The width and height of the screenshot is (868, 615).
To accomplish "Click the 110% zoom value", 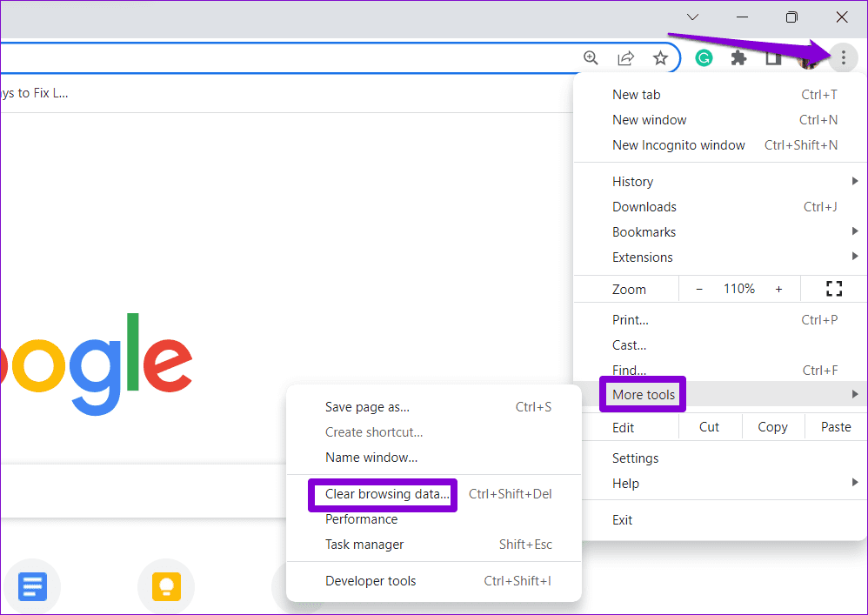I will click(739, 289).
